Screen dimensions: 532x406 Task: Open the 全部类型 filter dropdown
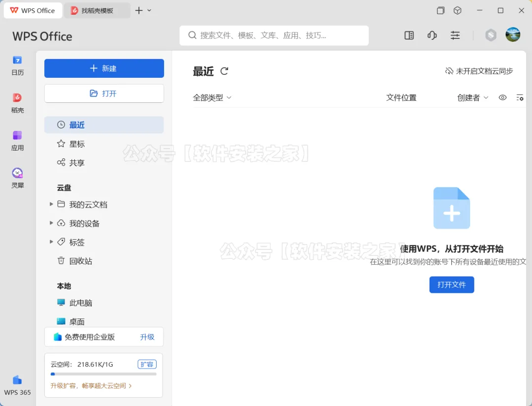click(x=212, y=97)
